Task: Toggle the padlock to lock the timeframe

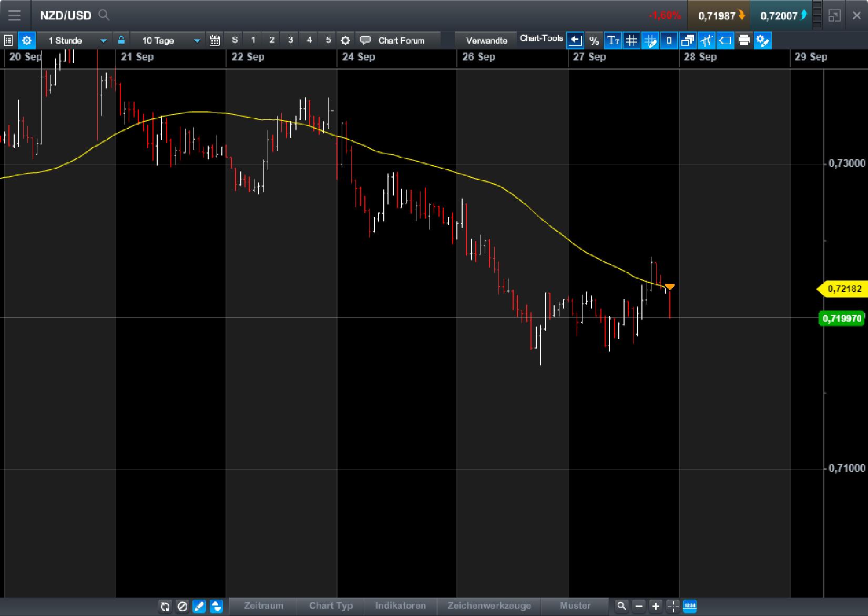Action: 121,40
